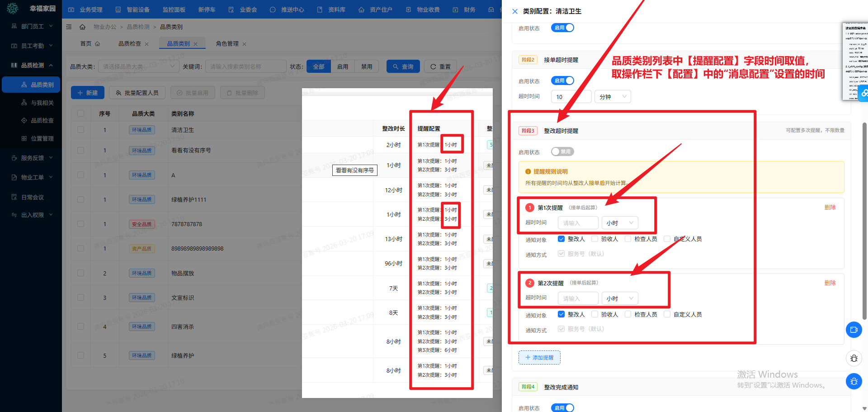Open the 分钟 time unit dropdown
The height and width of the screenshot is (412, 868).
pos(613,97)
